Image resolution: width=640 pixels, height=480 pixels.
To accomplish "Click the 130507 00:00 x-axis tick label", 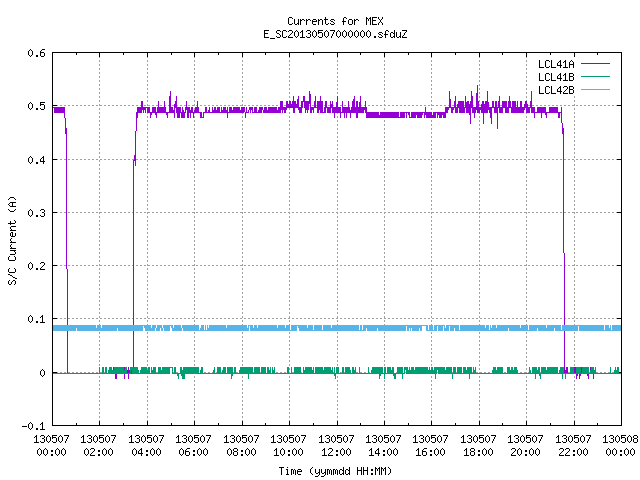I will [x=51, y=446].
